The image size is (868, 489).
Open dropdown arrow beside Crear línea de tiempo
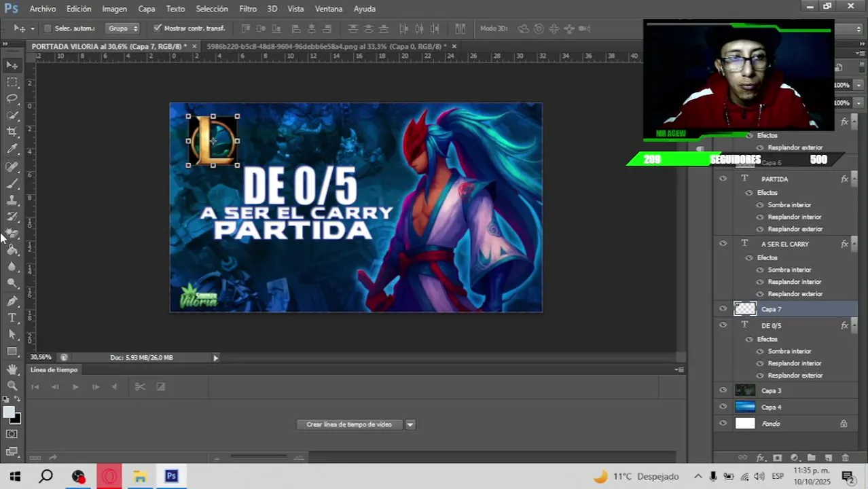coord(410,424)
